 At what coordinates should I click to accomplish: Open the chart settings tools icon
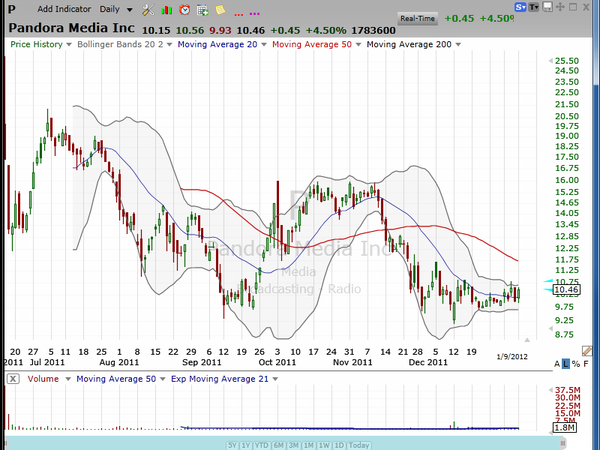pyautogui.click(x=148, y=10)
